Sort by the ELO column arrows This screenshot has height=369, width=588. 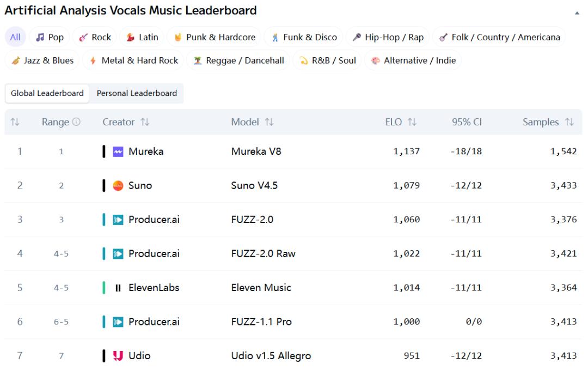[x=412, y=122]
